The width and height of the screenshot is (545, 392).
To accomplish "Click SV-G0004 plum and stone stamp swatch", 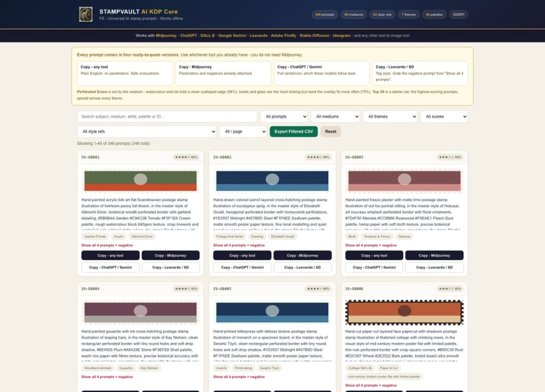I will (140, 312).
